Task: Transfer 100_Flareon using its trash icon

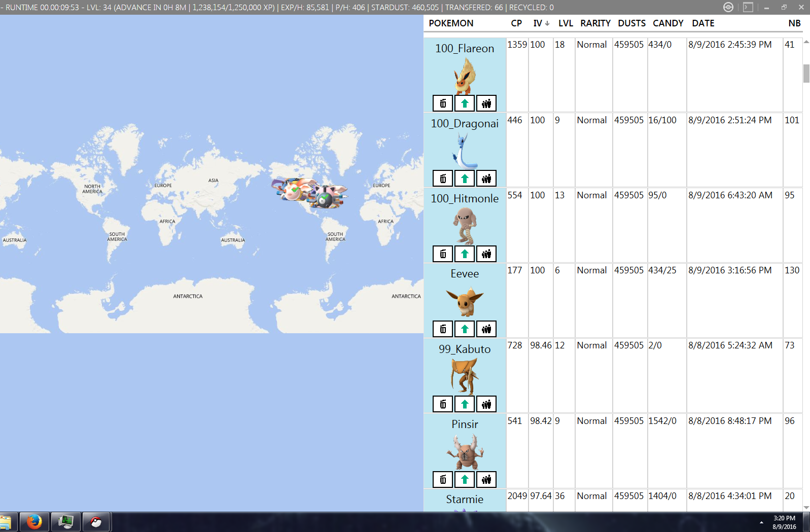Action: pyautogui.click(x=443, y=103)
